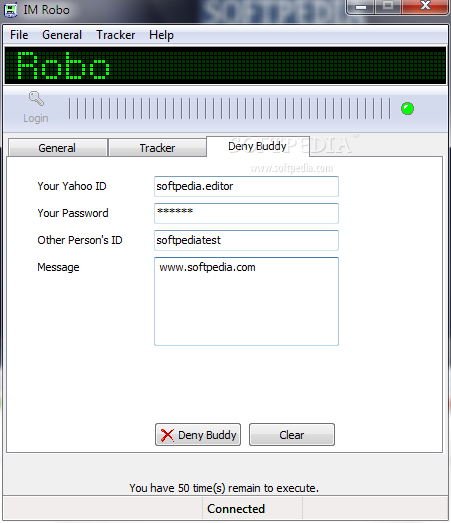Click the Your Yahoo ID label
Image resolution: width=451 pixels, height=523 pixels.
click(x=72, y=186)
